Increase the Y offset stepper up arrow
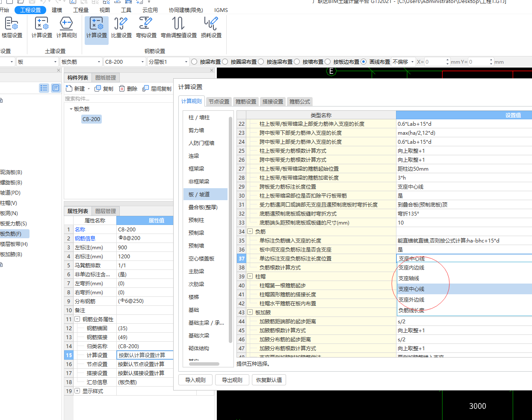The width and height of the screenshot is (532, 420). coord(491,60)
